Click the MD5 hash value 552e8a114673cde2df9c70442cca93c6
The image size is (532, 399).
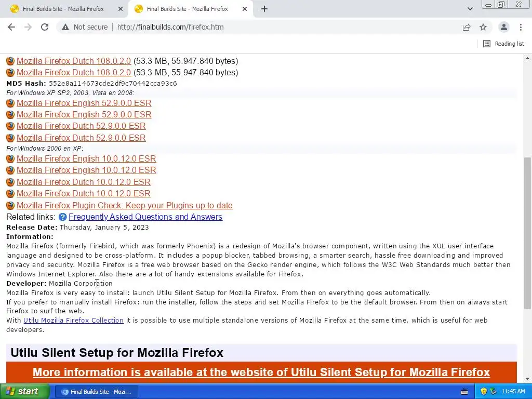(x=113, y=84)
